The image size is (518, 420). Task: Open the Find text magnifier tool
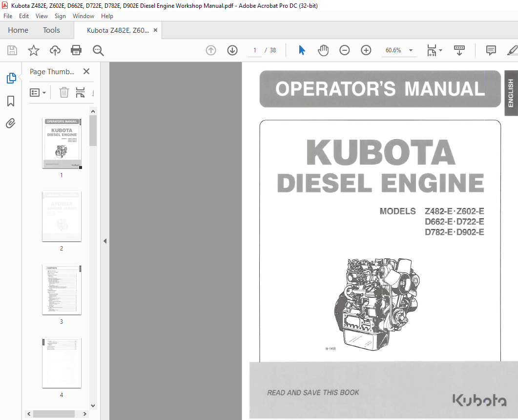pos(98,50)
